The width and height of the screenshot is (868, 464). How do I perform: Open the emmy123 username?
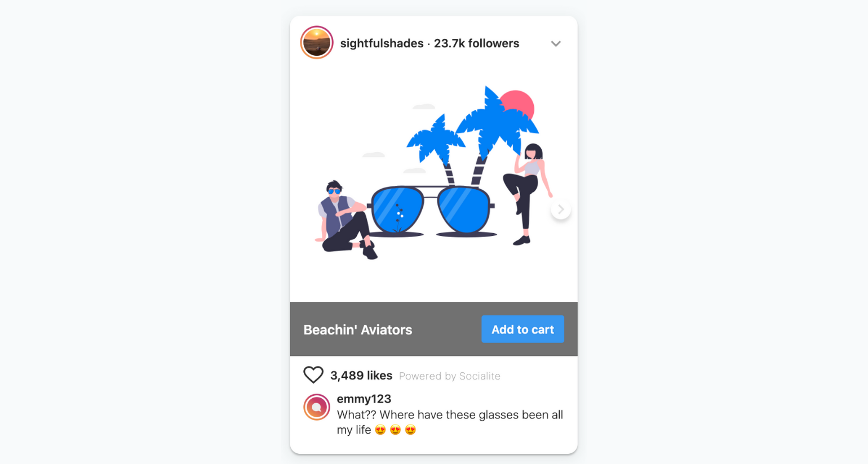[x=364, y=399]
